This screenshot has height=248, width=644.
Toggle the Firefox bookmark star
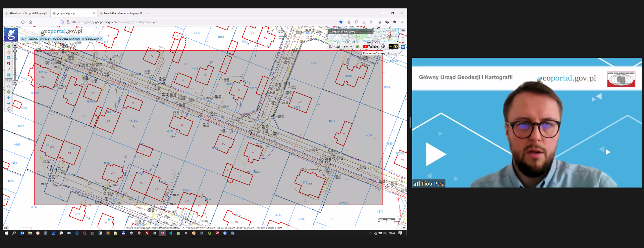coord(341,22)
